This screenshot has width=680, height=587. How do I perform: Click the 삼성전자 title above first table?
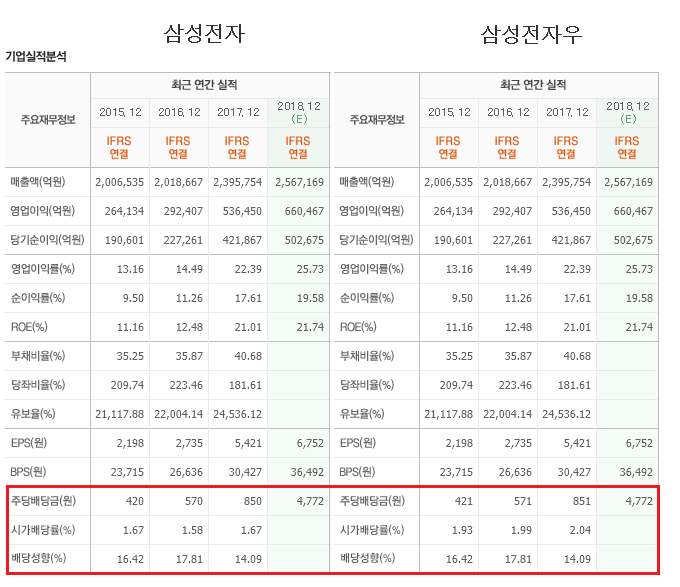(204, 34)
